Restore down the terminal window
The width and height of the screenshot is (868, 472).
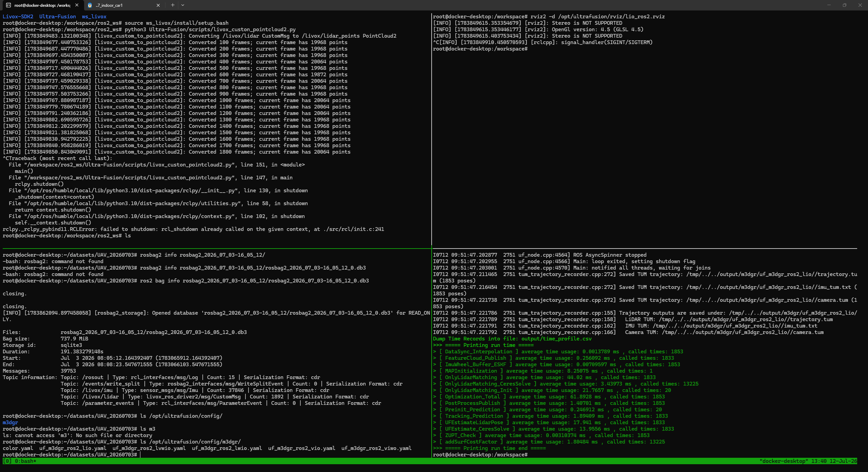[844, 5]
